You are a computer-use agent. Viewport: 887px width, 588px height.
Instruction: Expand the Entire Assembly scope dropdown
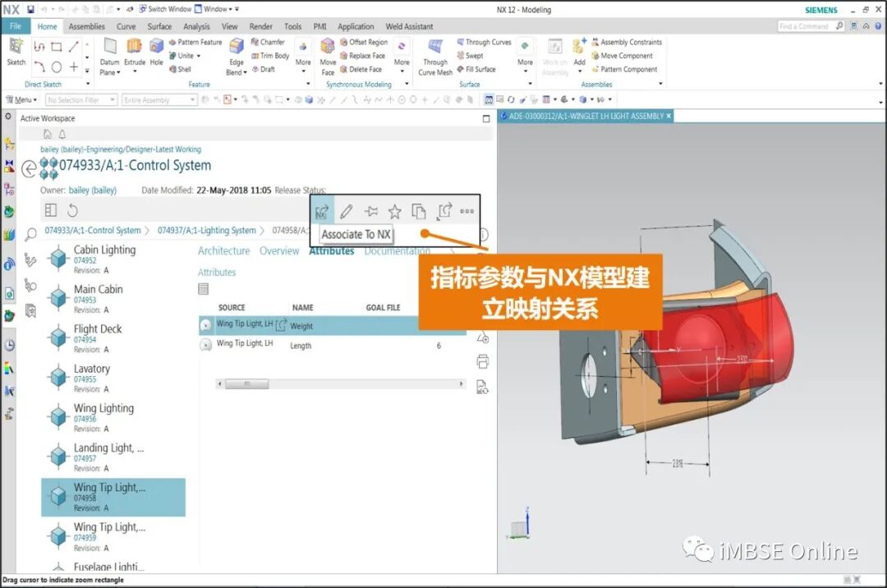tap(159, 100)
